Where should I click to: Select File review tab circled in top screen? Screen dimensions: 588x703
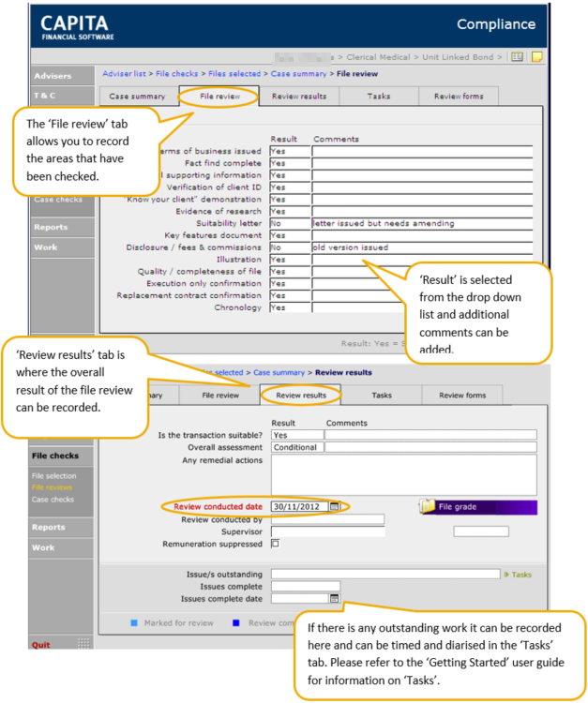pos(219,97)
